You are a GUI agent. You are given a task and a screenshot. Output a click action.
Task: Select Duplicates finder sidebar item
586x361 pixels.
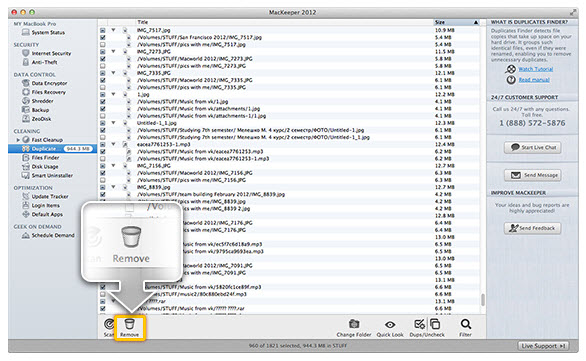coord(52,149)
